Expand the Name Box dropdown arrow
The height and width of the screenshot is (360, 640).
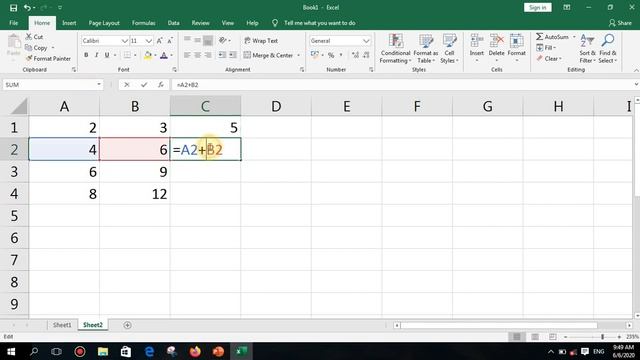click(99, 84)
